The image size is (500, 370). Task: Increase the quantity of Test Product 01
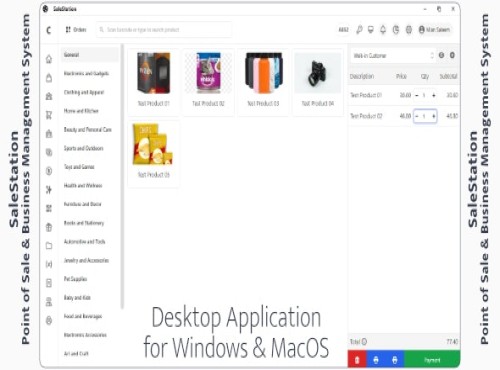[434, 95]
